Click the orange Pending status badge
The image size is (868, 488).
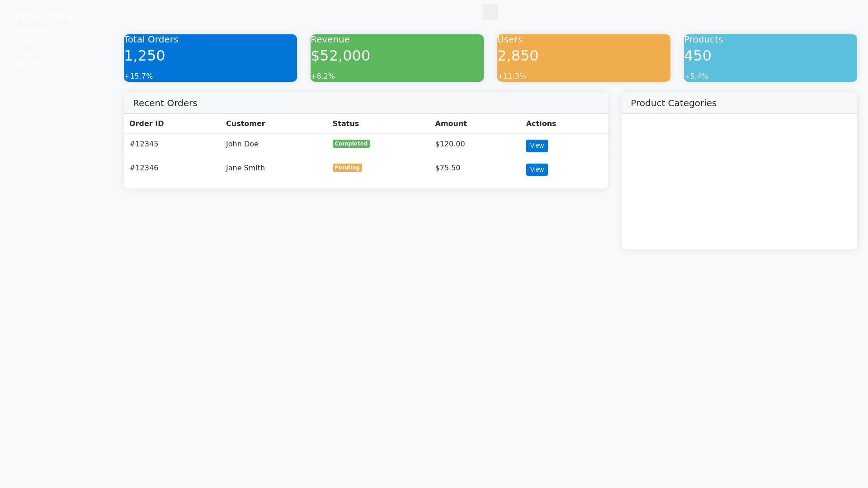pos(347,168)
